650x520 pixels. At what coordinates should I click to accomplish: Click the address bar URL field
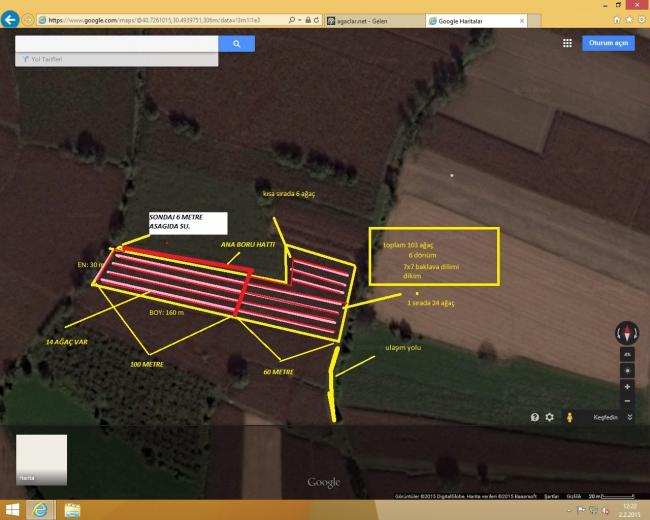164,20
